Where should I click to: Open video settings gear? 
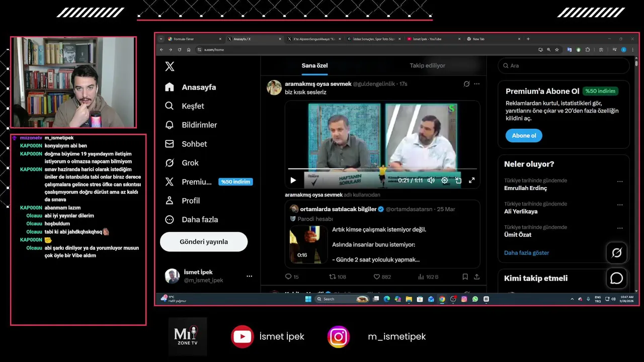445,180
